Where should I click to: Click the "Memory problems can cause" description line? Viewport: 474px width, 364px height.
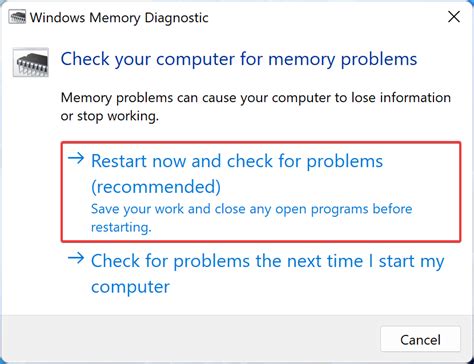point(256,98)
